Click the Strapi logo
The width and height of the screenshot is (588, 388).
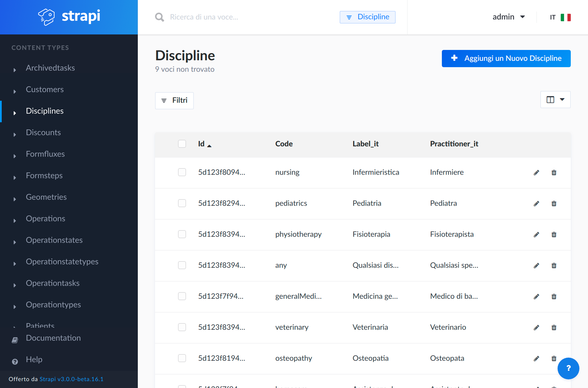tap(69, 17)
